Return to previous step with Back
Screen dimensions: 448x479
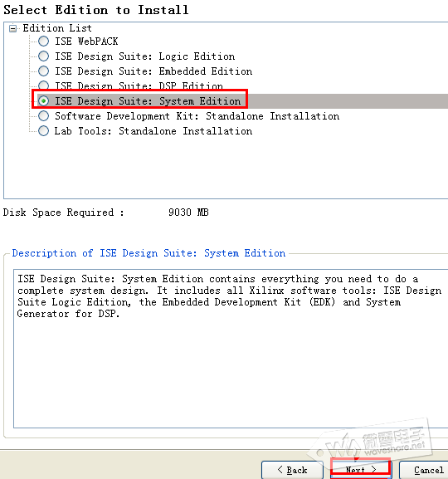pos(292,470)
